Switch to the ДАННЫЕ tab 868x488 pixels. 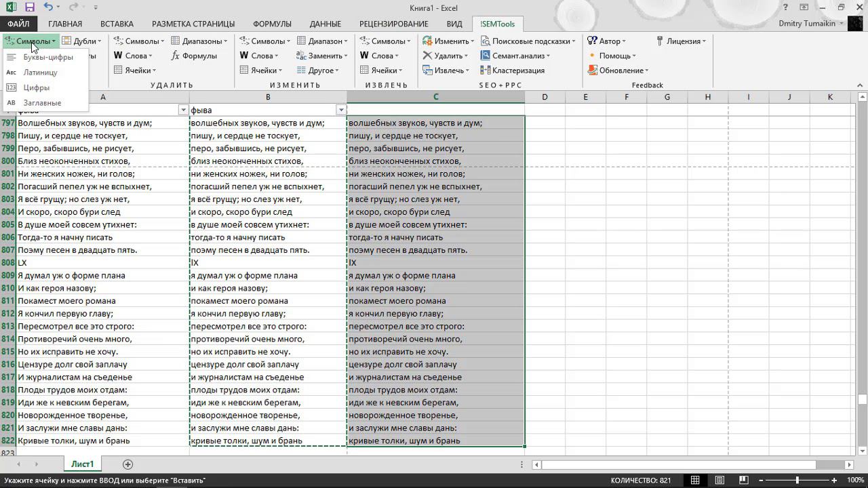coord(325,24)
